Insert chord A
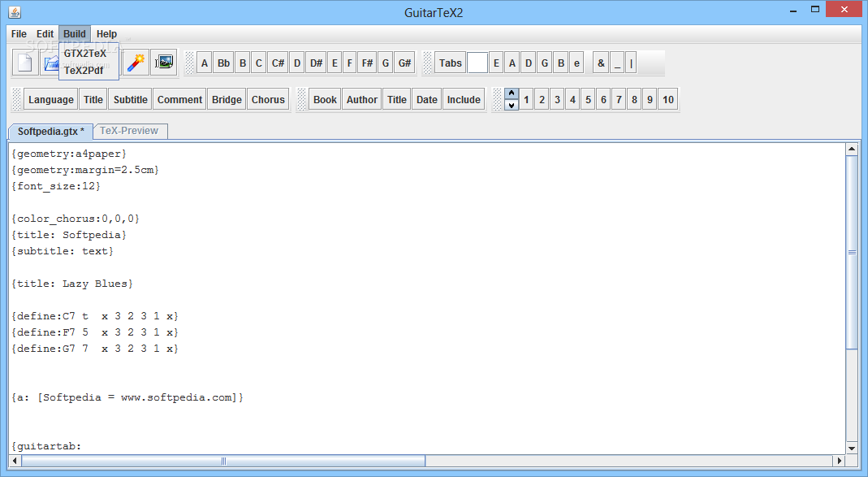 pos(205,63)
